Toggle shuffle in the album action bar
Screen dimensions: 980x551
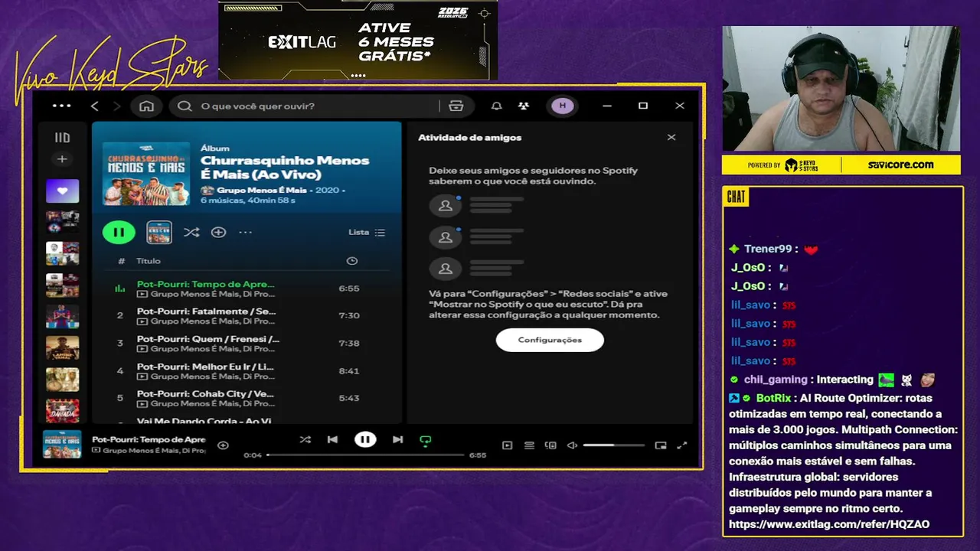tap(191, 232)
